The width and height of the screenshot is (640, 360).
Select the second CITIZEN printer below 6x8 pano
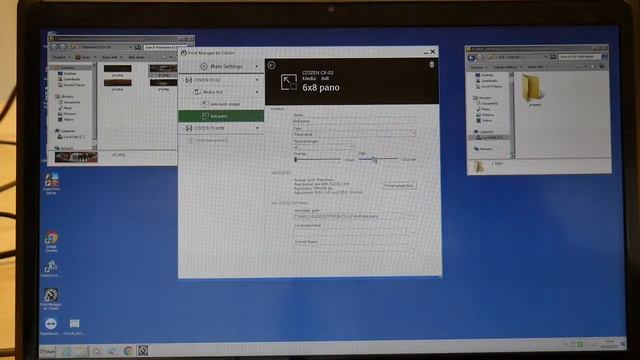click(221, 128)
